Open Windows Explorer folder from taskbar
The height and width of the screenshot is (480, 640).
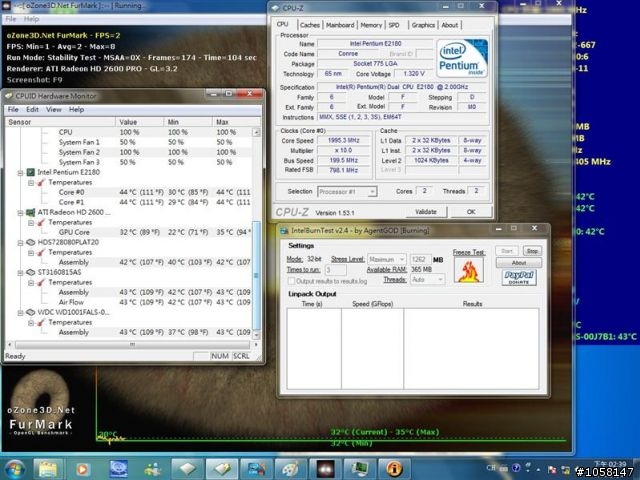point(48,469)
